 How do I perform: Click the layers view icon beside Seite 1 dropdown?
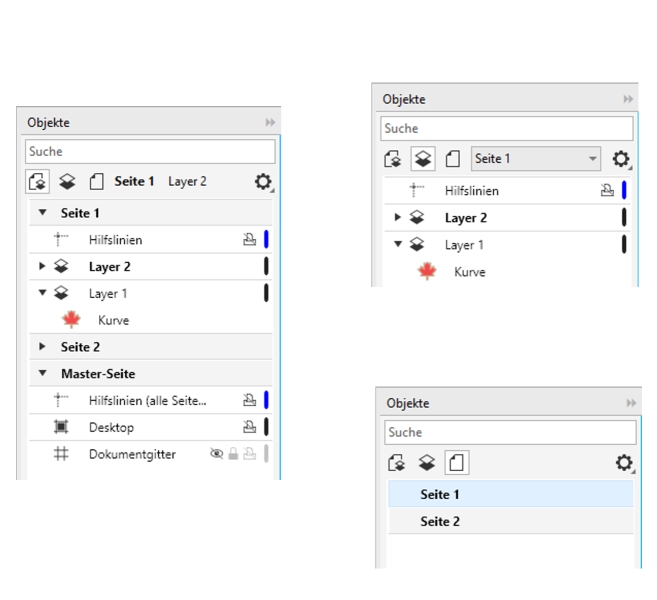pyautogui.click(x=423, y=159)
